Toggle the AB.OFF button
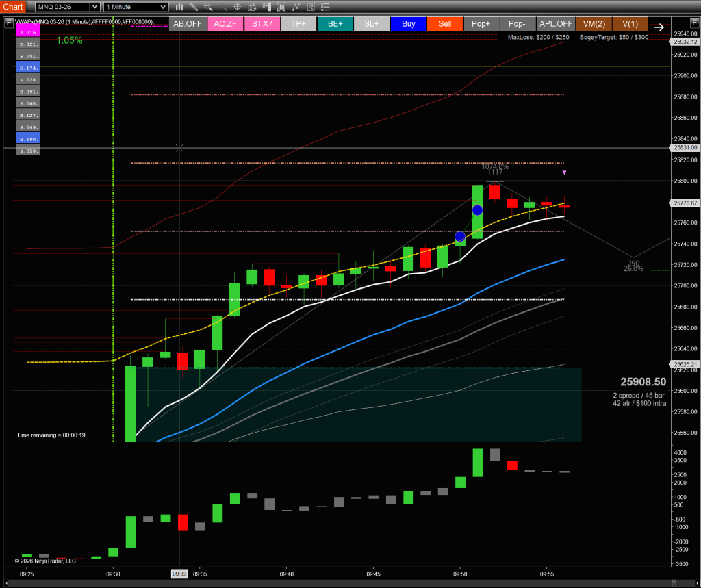The height and width of the screenshot is (588, 701). (188, 23)
